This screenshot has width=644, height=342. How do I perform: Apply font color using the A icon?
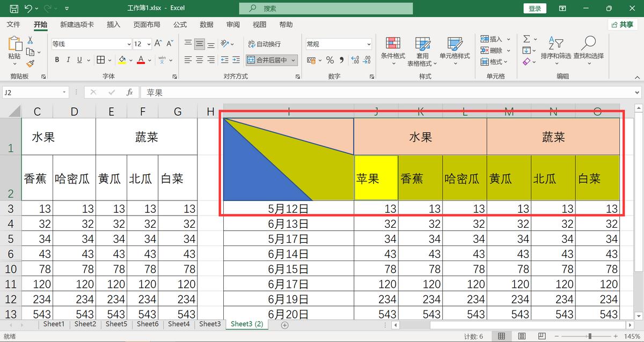[x=141, y=59]
